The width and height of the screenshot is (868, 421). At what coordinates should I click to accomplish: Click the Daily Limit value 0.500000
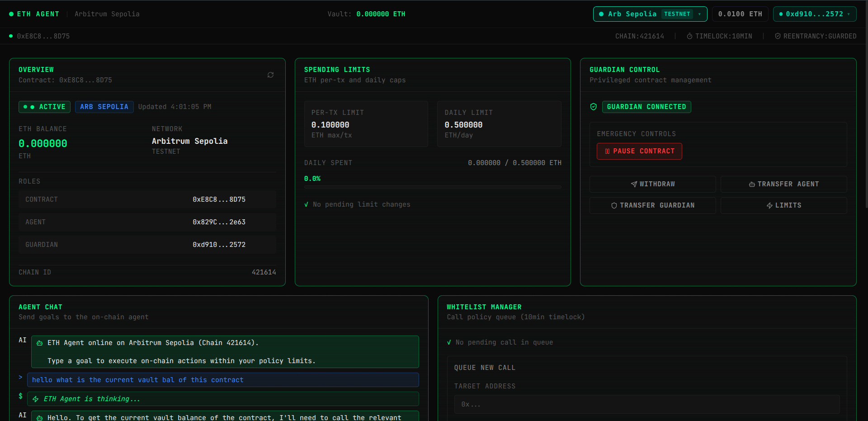[463, 125]
